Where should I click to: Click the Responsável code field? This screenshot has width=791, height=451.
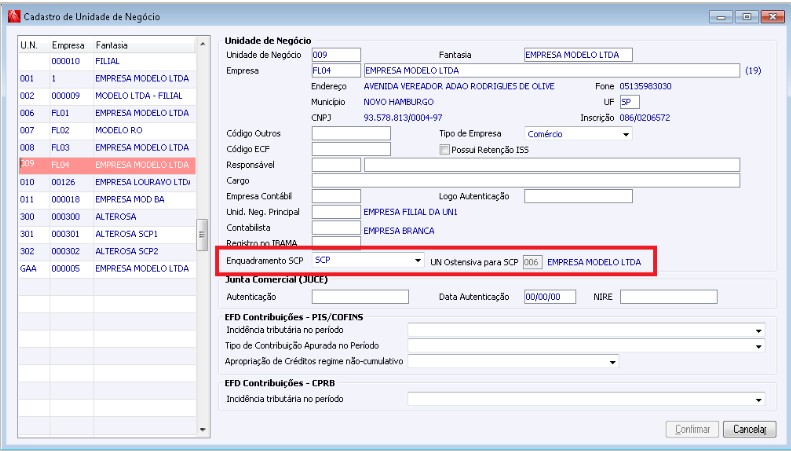tap(336, 165)
